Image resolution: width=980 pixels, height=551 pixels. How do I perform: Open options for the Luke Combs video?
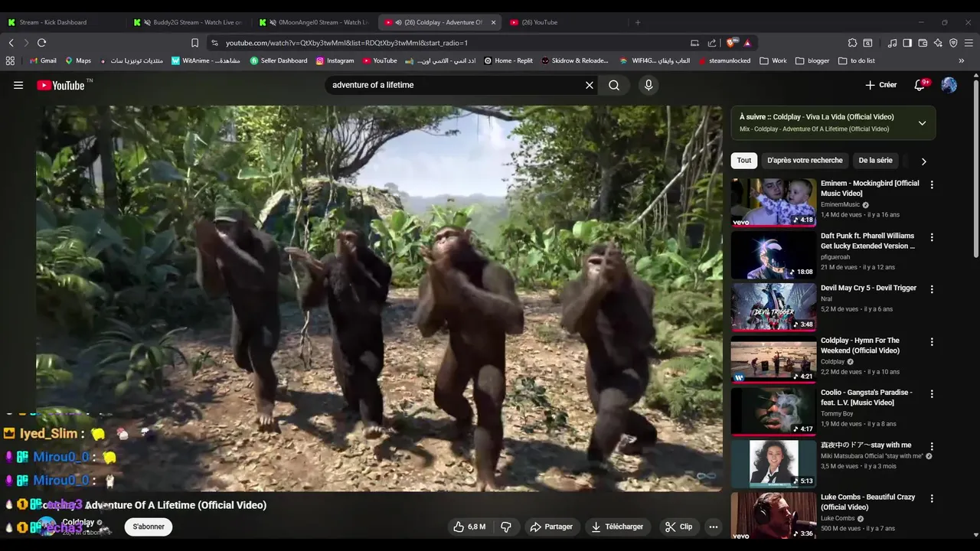[x=932, y=498]
